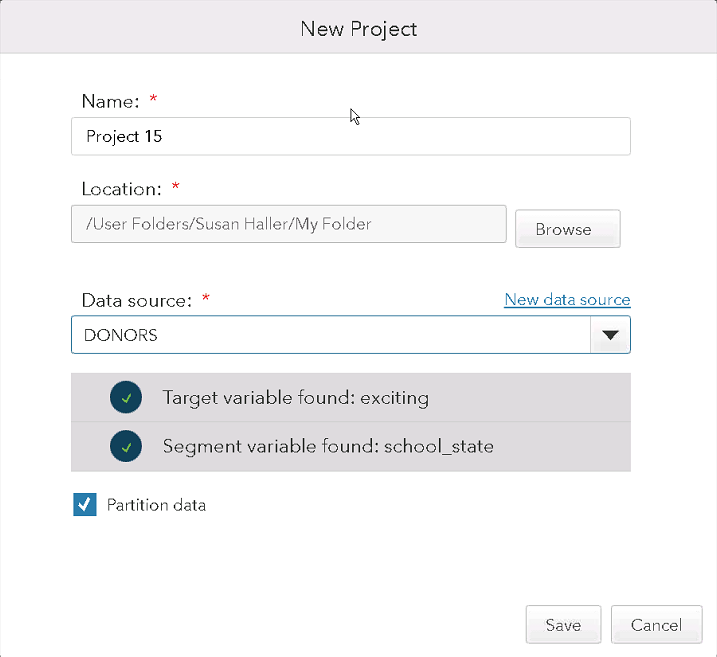717x657 pixels.
Task: Click the red asterisk beside Name
Action: (153, 98)
